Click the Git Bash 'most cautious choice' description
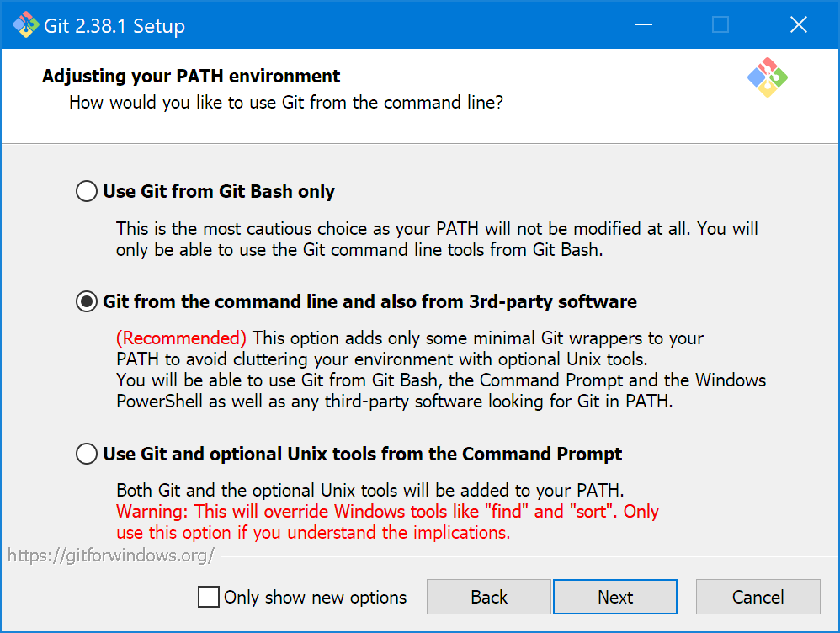Viewport: 840px width, 633px height. (x=437, y=239)
